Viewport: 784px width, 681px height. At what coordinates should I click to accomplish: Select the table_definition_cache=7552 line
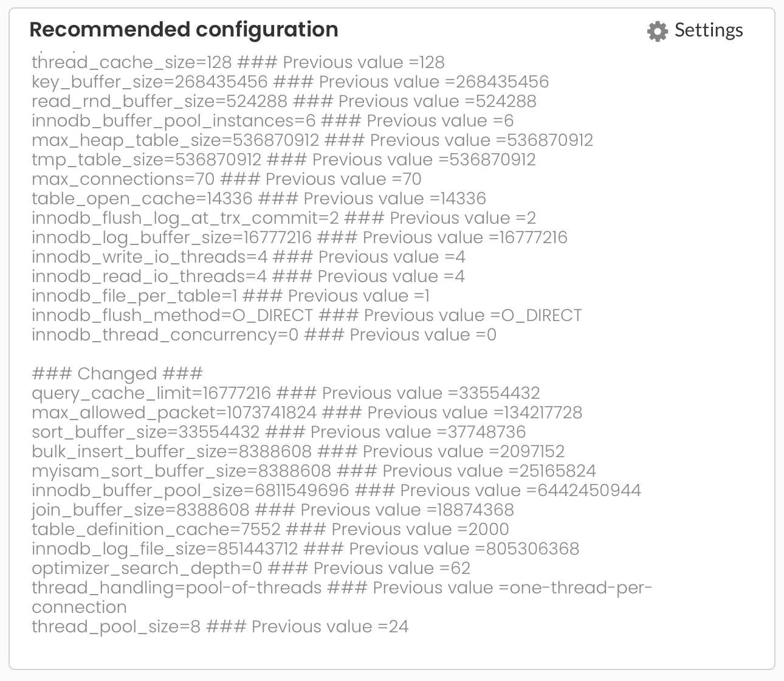coord(270,530)
